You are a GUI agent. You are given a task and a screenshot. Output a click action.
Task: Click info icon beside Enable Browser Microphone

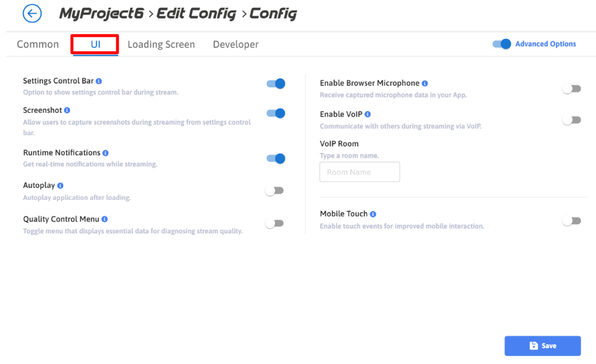(x=425, y=84)
